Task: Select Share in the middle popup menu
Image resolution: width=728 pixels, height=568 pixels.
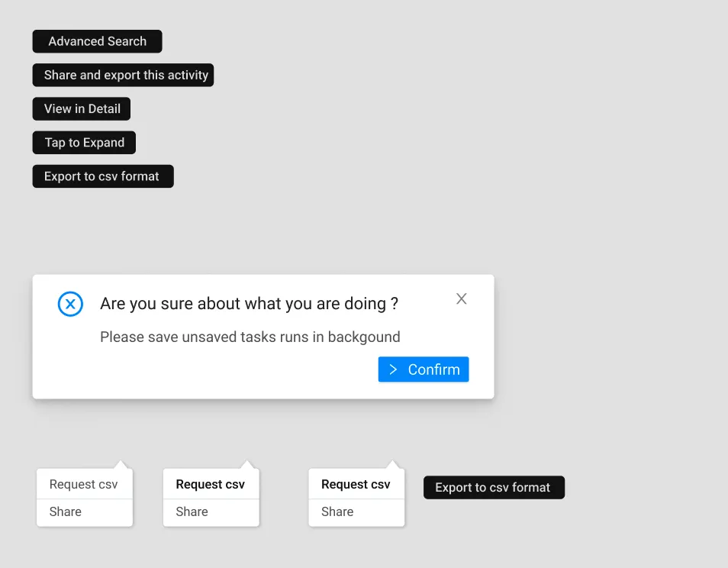Action: pyautogui.click(x=211, y=512)
